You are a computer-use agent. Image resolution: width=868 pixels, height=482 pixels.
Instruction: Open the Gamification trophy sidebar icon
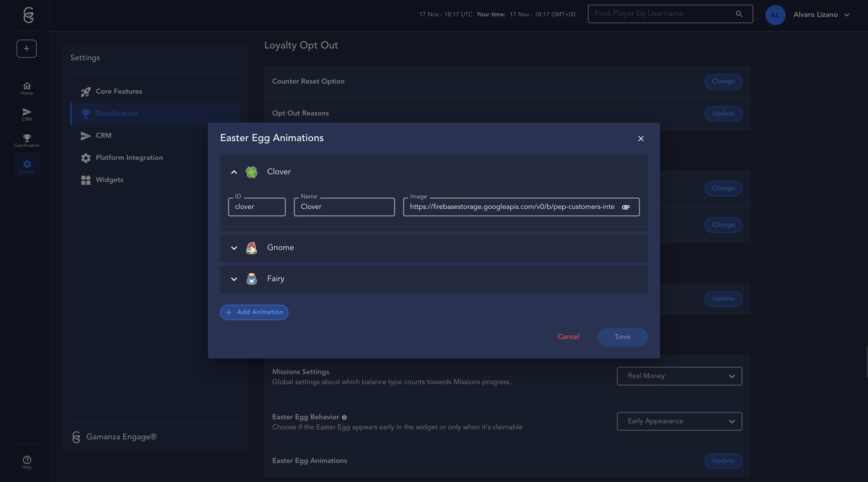tap(27, 140)
